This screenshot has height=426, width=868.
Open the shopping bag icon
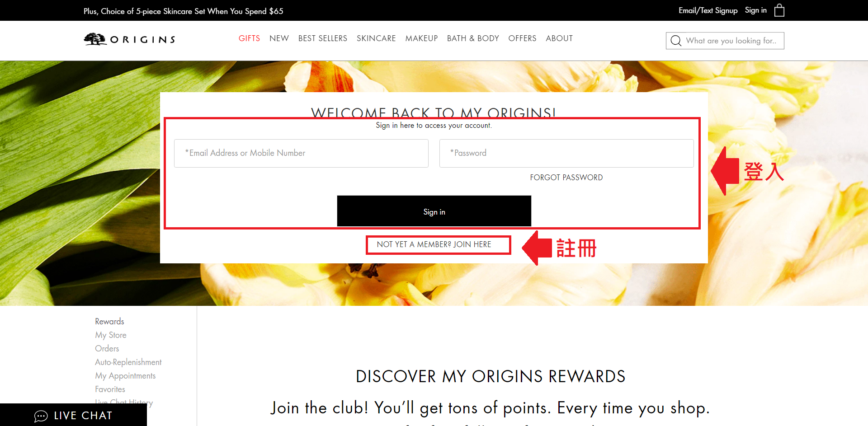tap(779, 10)
